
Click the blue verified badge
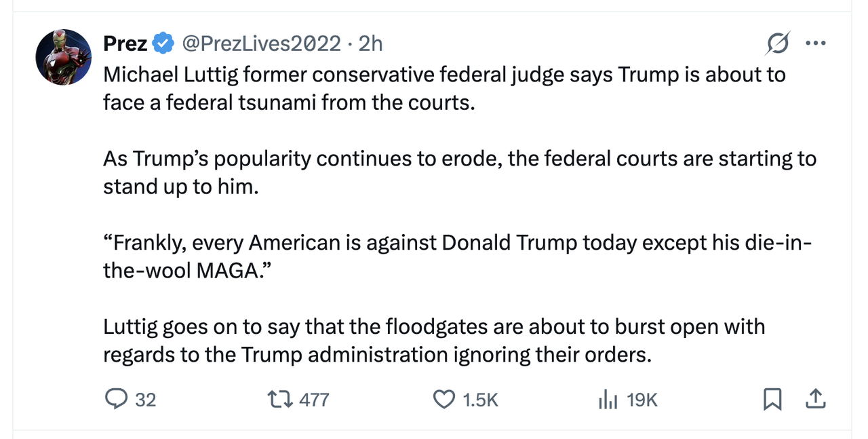click(x=163, y=44)
